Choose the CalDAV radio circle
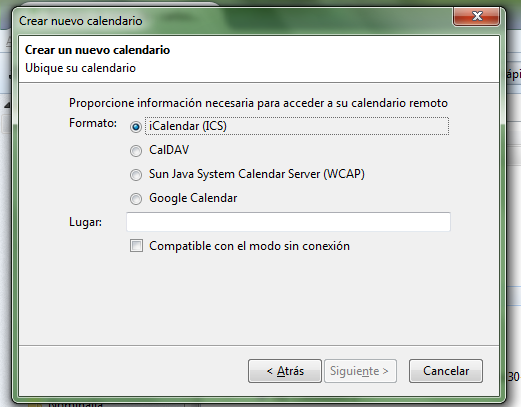Viewport: 521px width, 407px height. pos(136,151)
